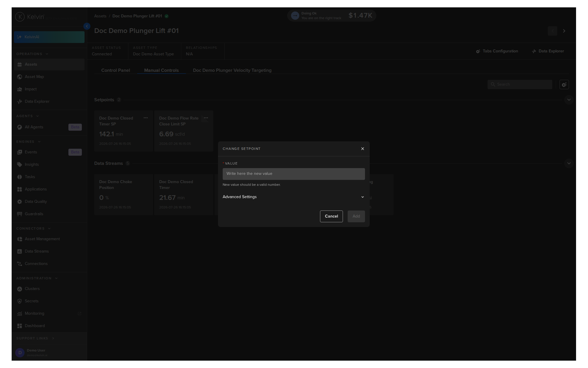This screenshot has height=368, width=588.
Task: Open KelvinAI assistant
Action: 49,37
